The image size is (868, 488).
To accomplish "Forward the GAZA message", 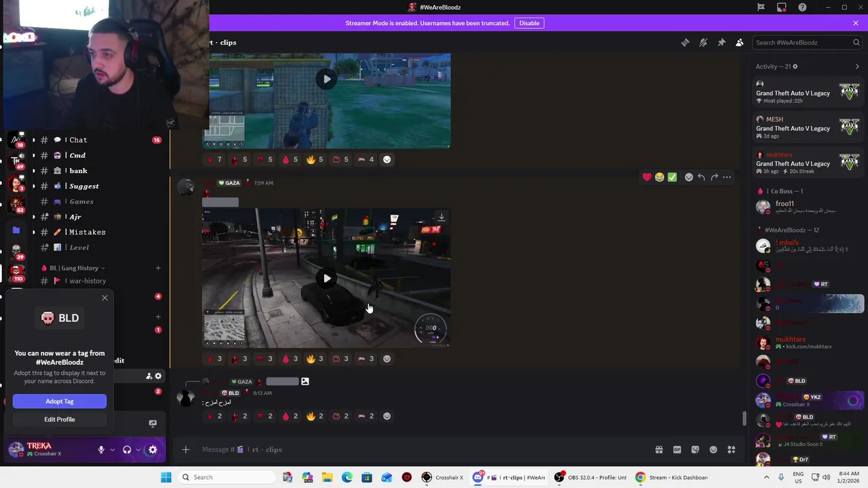I will [x=714, y=178].
